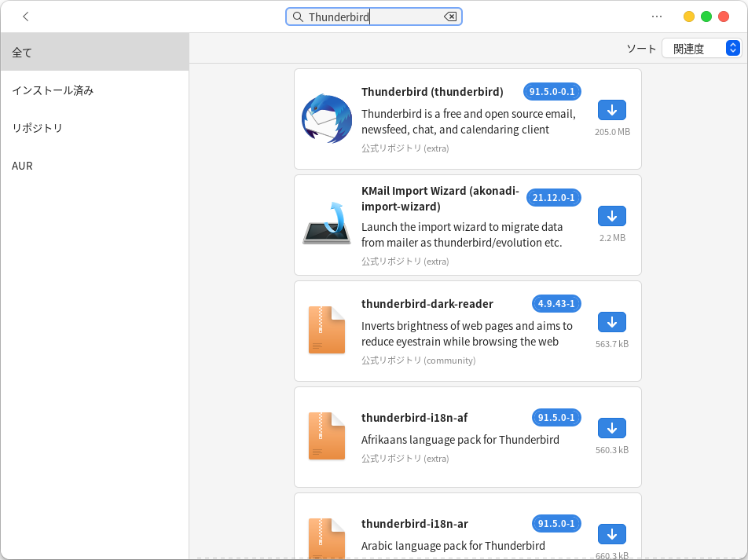This screenshot has height=560, width=748.
Task: Download thunderbird-i18n-ar language pack
Action: (611, 534)
